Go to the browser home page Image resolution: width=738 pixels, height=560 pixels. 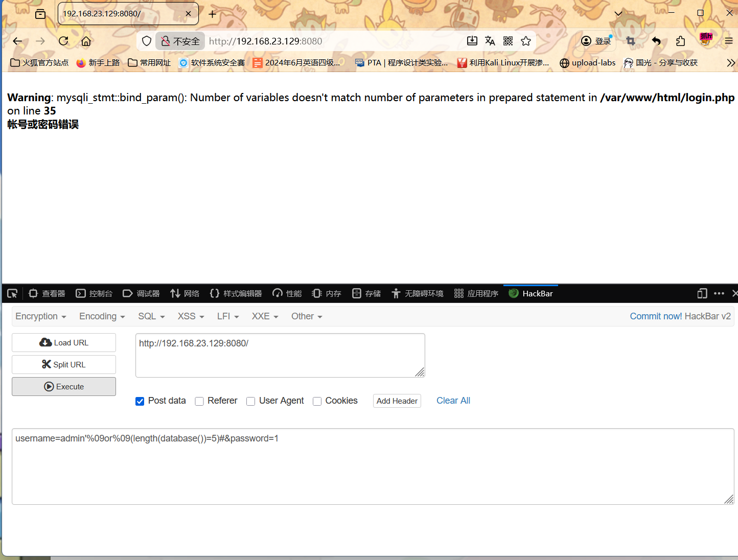[86, 41]
